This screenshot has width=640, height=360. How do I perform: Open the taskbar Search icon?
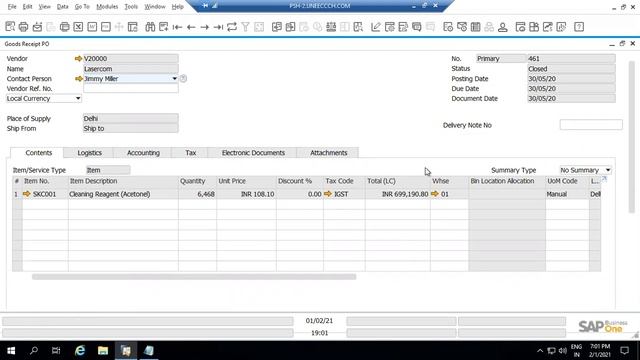pos(34,351)
